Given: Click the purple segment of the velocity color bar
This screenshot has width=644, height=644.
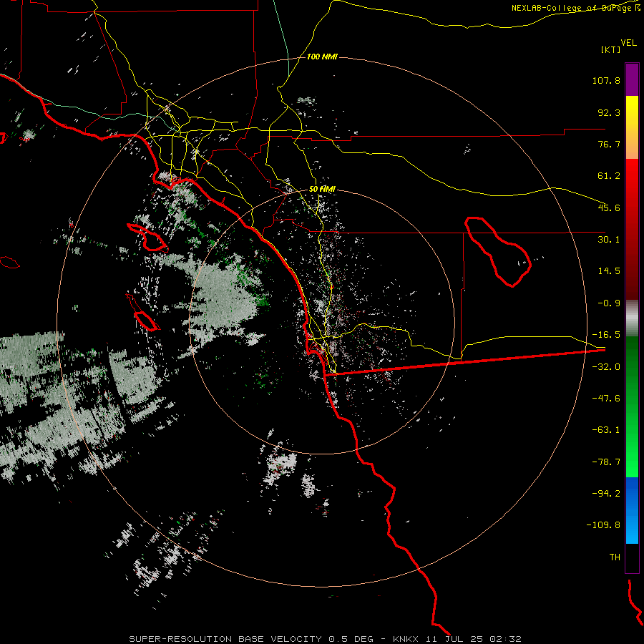Looking at the screenshot, I should (632, 79).
